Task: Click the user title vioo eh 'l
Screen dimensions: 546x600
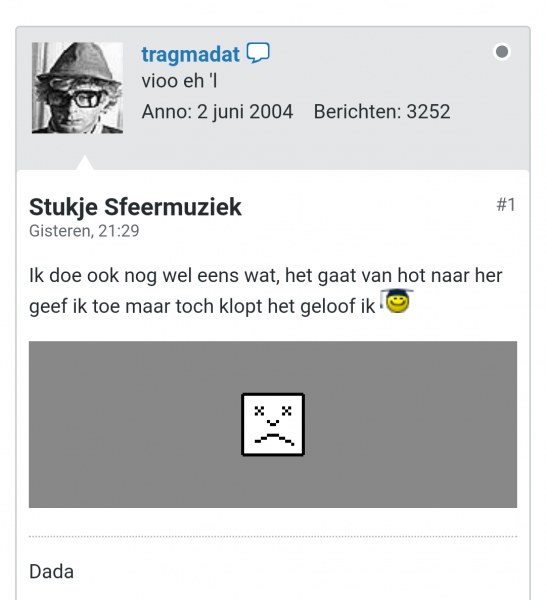Action: click(x=179, y=81)
